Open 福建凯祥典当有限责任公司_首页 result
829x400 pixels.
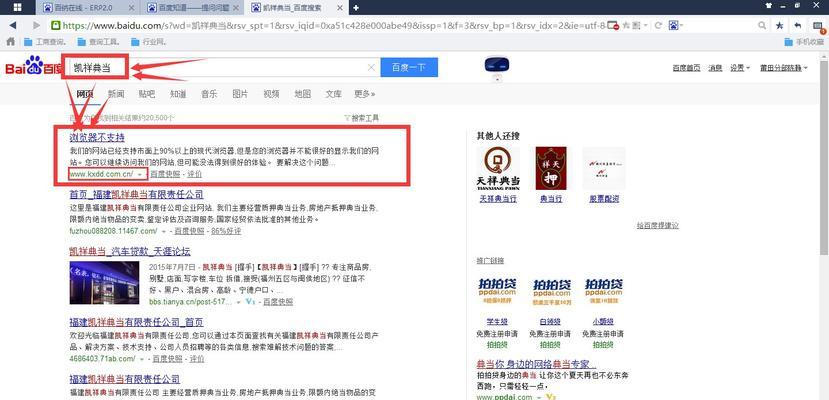click(136, 322)
